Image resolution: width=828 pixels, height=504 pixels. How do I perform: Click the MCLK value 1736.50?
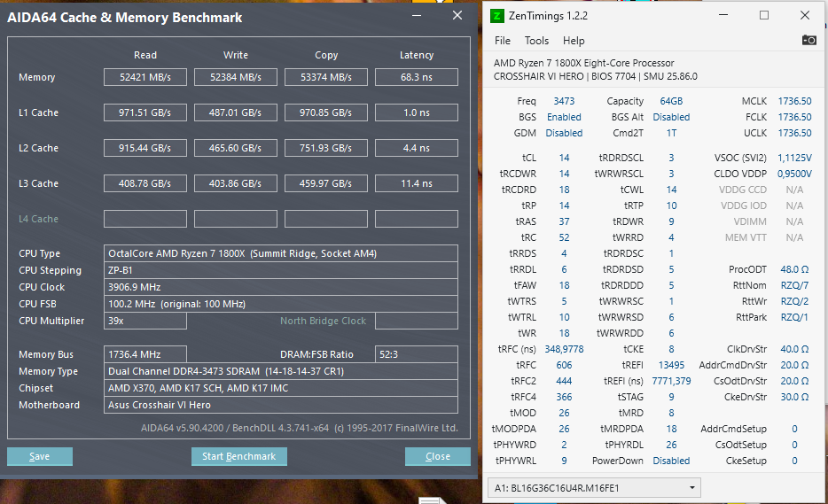coord(794,101)
